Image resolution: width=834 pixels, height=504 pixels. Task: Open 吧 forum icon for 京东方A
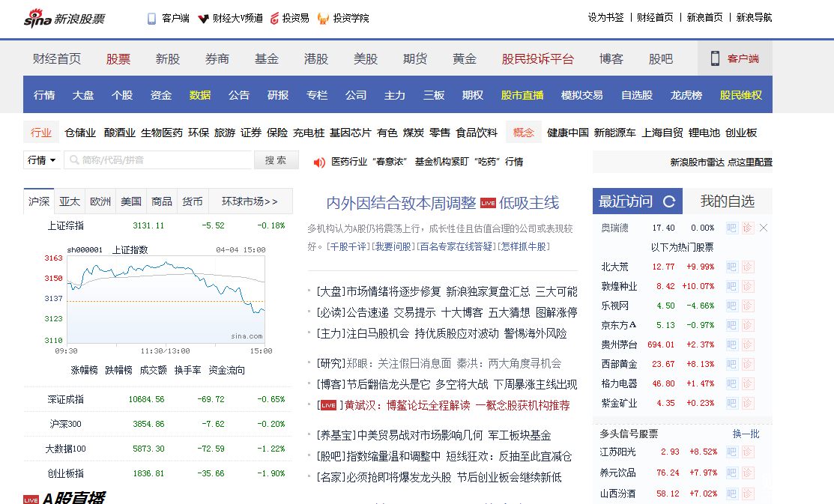732,325
